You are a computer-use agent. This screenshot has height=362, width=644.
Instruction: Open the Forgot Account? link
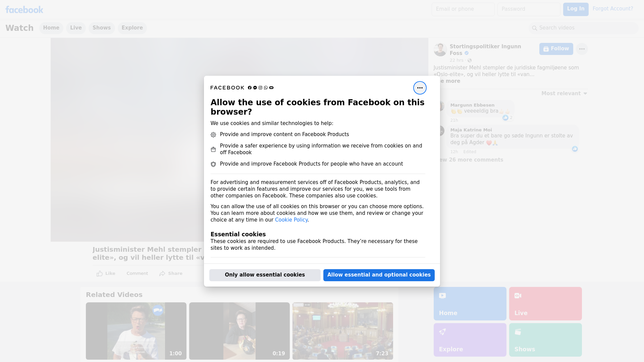[x=613, y=9]
